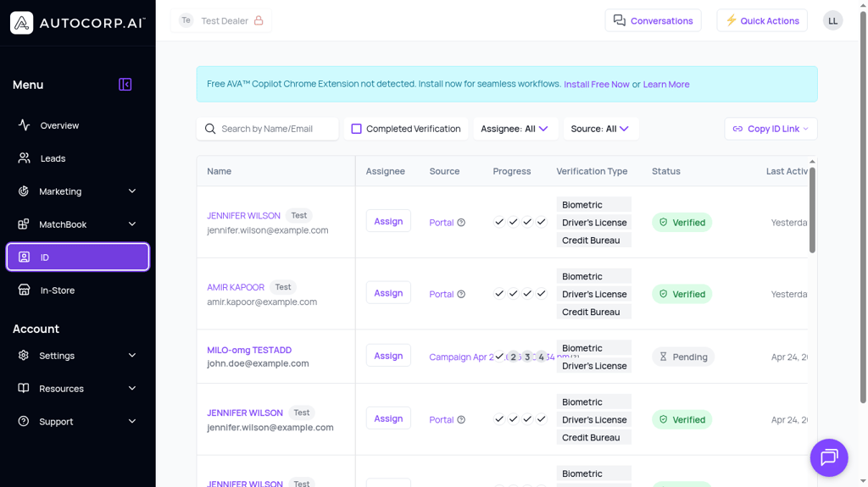
Task: Click the Progress column header
Action: coord(511,171)
